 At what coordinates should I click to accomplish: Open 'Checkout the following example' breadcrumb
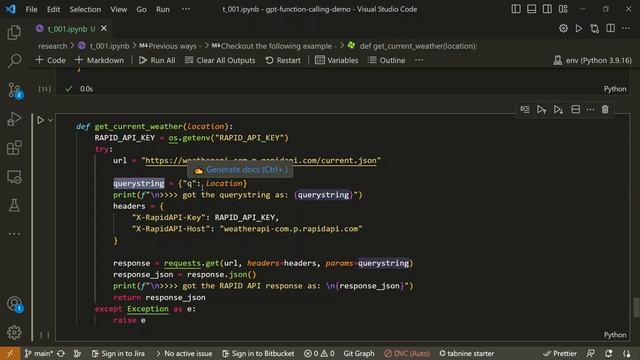click(x=275, y=46)
